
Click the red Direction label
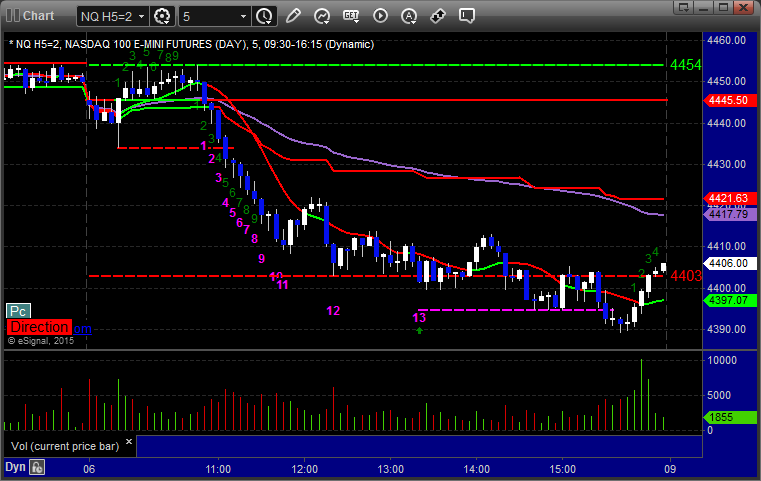39,327
